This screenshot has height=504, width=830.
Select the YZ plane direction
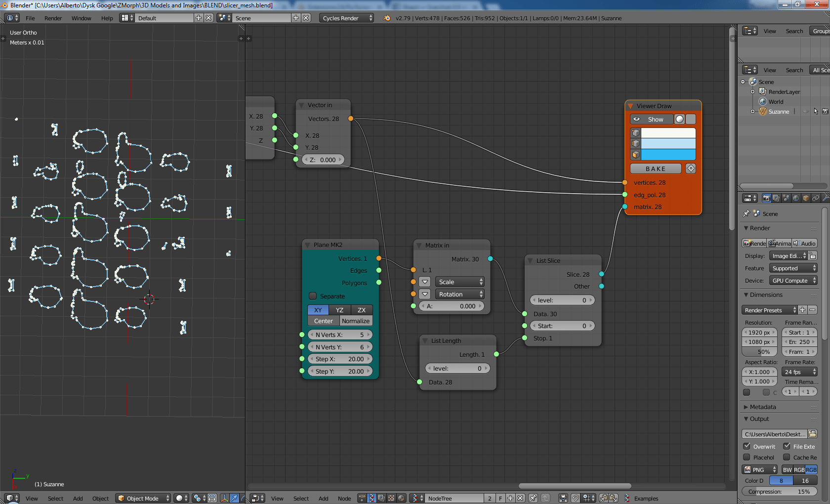(340, 310)
